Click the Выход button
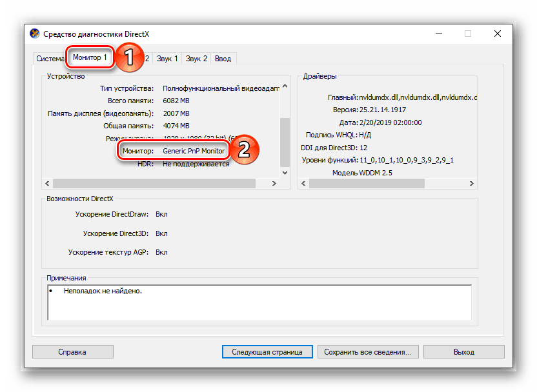 click(463, 351)
